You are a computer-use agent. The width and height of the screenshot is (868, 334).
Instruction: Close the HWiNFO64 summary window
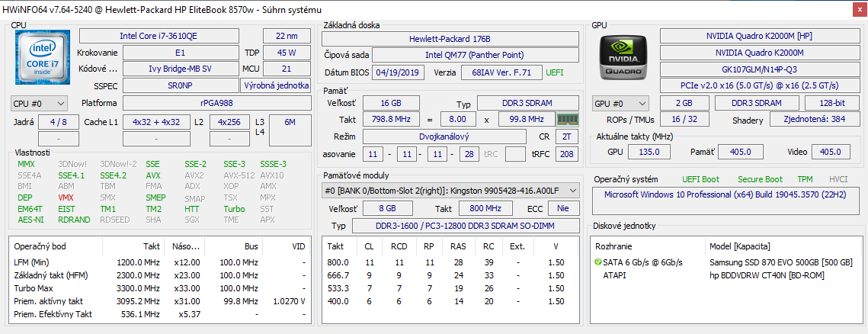pyautogui.click(x=854, y=9)
